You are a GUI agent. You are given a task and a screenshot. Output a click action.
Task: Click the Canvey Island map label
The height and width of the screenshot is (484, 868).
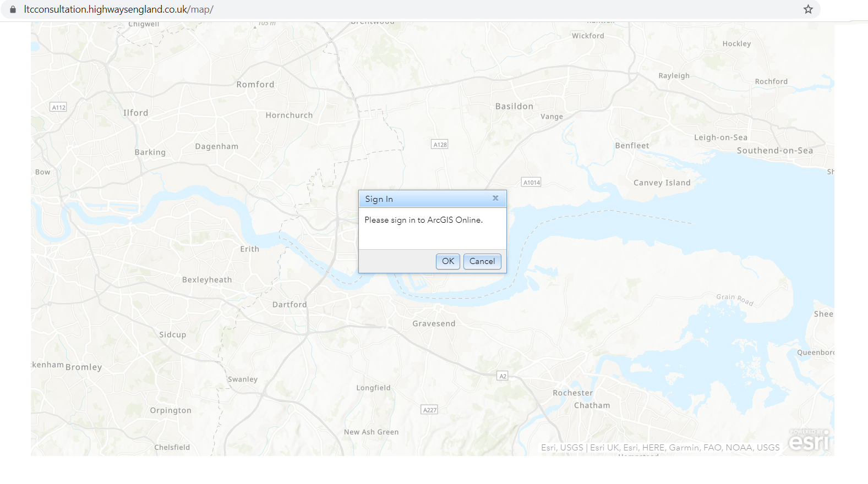pyautogui.click(x=662, y=183)
